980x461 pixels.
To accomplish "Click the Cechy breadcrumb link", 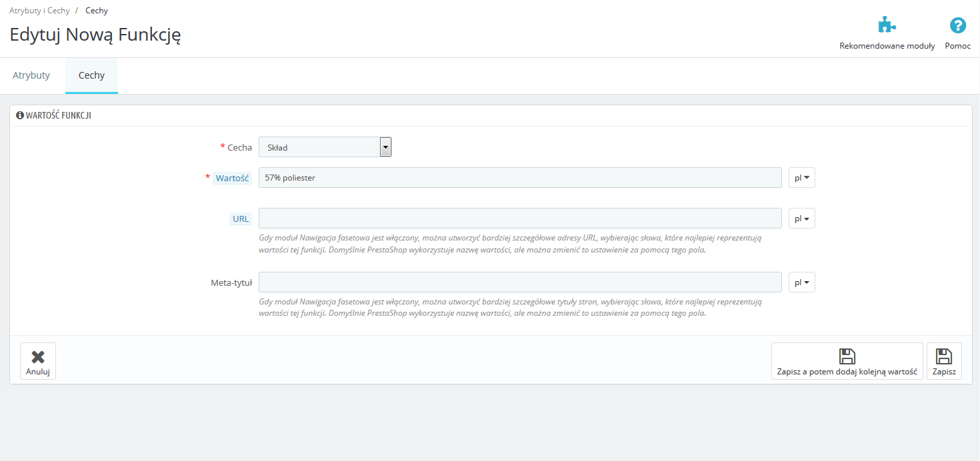I will click(97, 11).
